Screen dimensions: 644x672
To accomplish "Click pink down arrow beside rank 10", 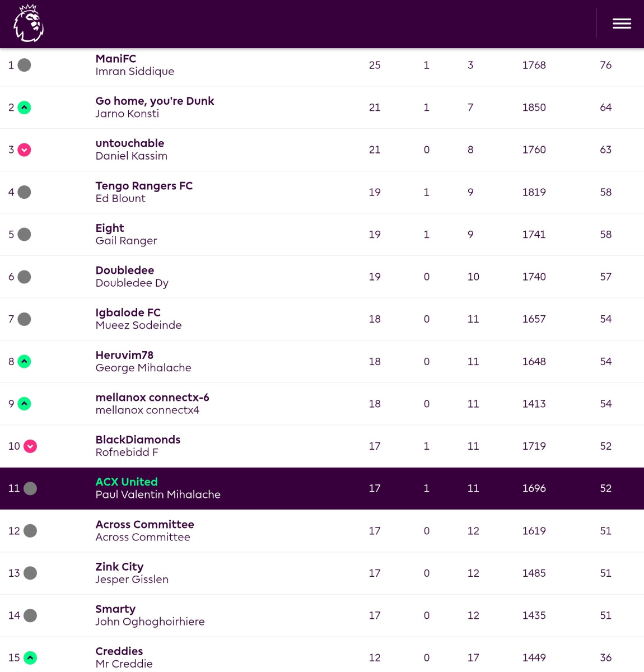I will pos(30,446).
